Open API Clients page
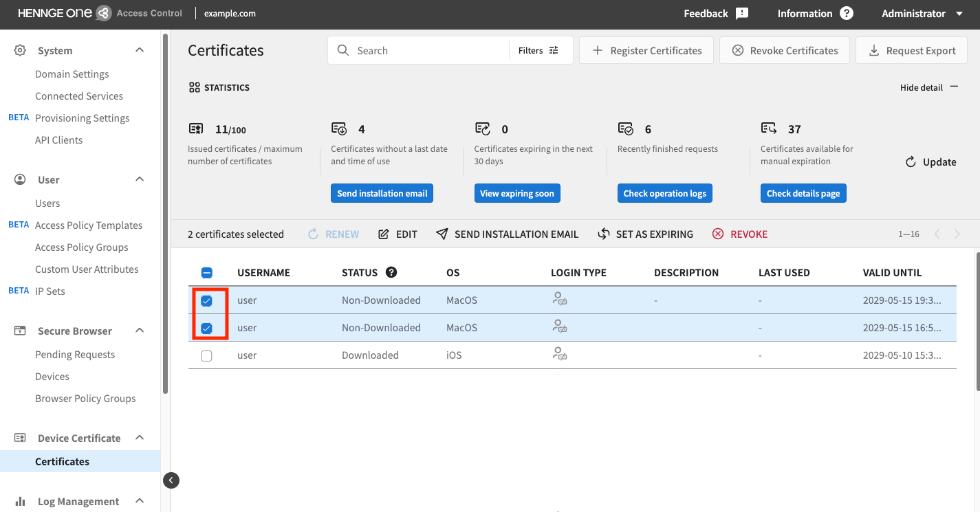 pos(58,140)
